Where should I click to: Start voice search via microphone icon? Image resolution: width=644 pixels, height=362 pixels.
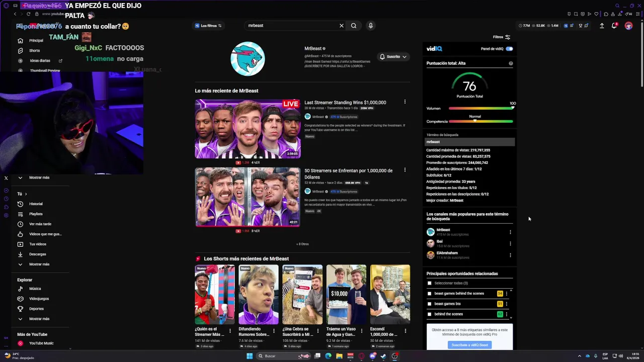click(370, 26)
